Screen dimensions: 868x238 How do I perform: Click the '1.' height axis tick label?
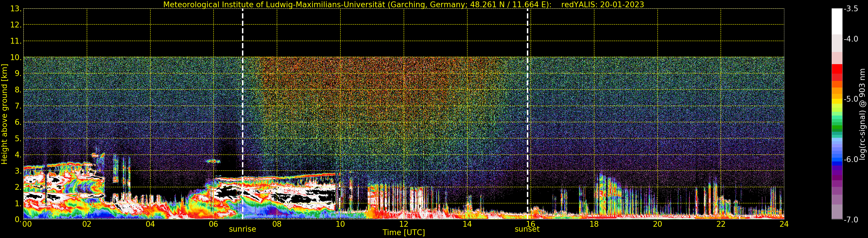coord(18,203)
